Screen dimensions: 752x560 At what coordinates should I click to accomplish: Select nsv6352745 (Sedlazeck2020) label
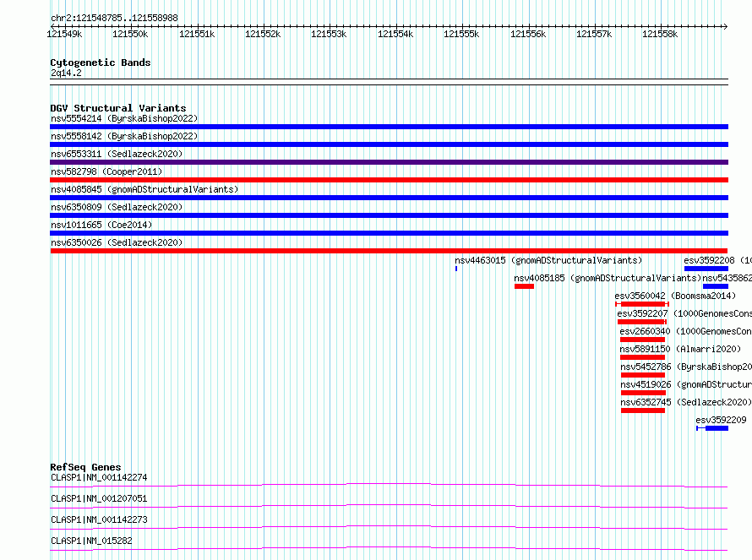click(x=686, y=402)
